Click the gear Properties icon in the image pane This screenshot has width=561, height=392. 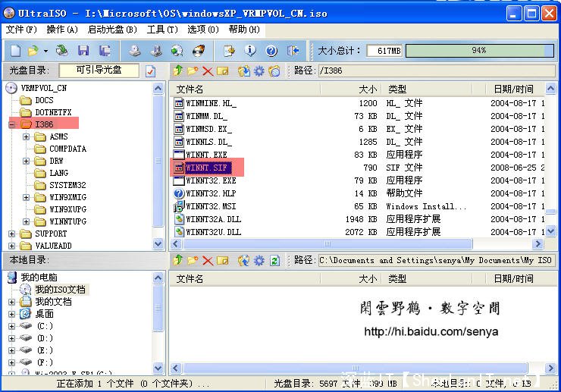click(259, 71)
